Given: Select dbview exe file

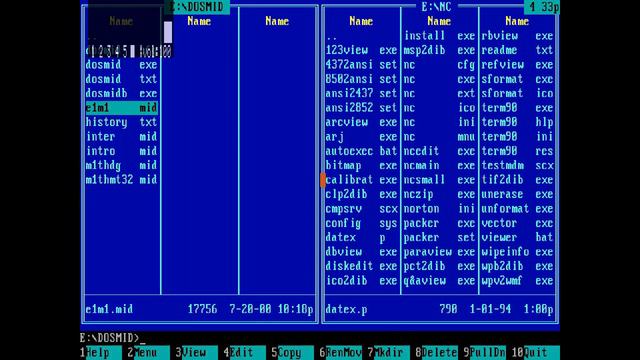Looking at the screenshot, I should 362,252.
